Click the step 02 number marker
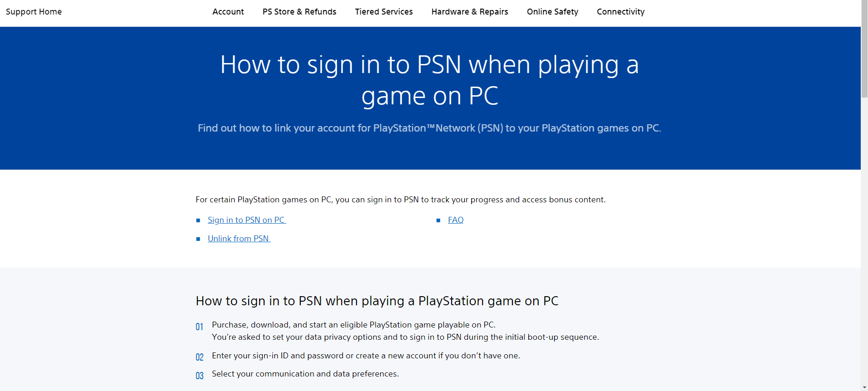Viewport: 868px width, 391px height. coord(199,357)
